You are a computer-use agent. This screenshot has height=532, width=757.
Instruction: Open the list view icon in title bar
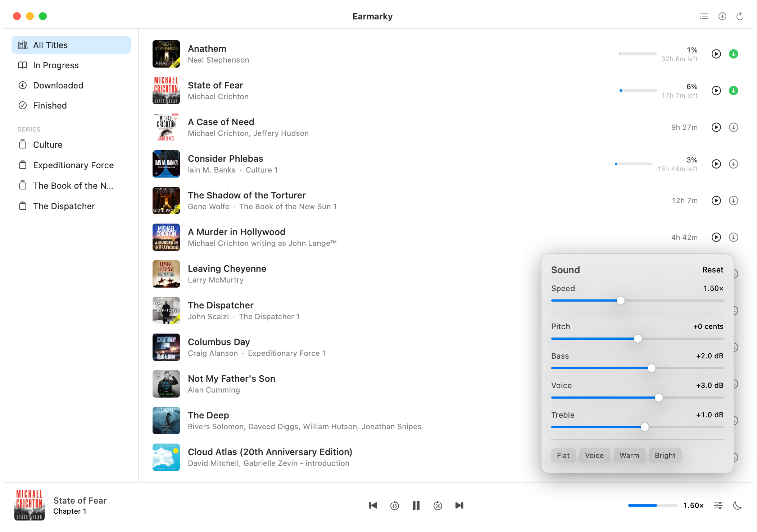704,16
